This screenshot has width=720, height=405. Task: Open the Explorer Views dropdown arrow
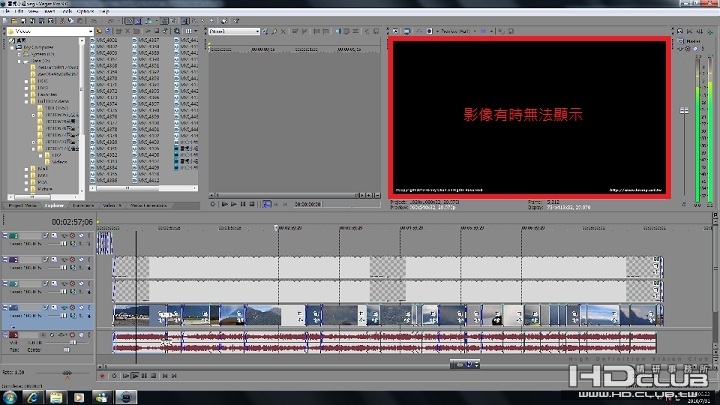196,31
